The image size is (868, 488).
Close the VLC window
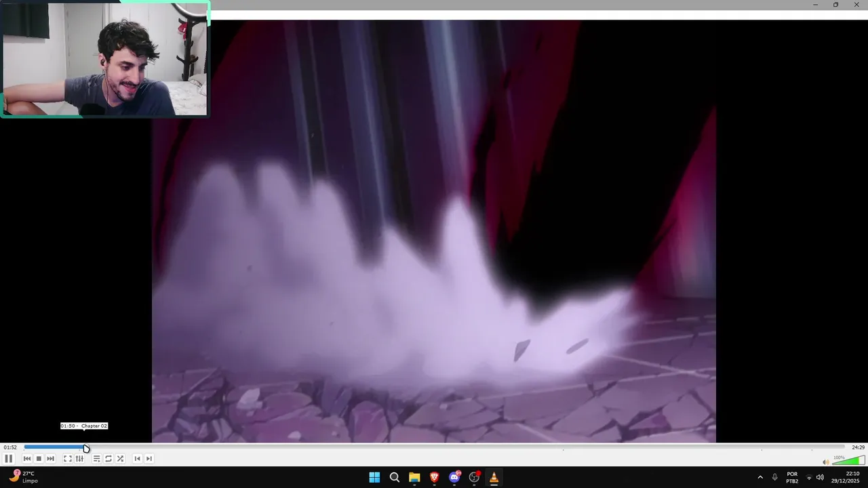[856, 5]
